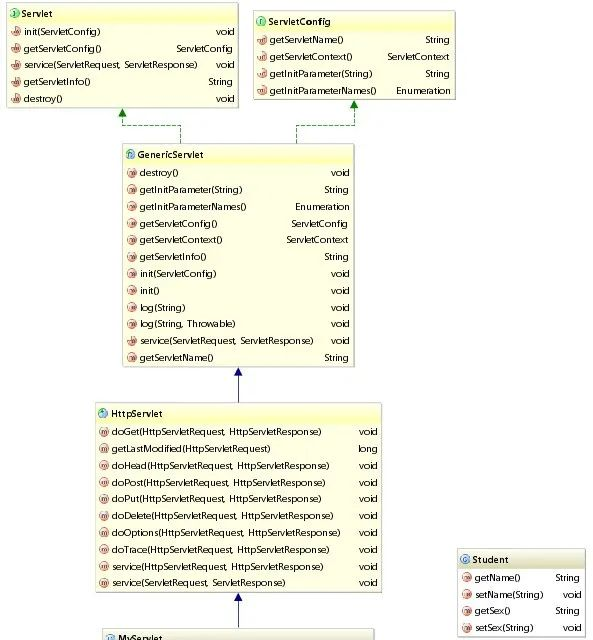Click the GenericServlet class icon

[130, 154]
